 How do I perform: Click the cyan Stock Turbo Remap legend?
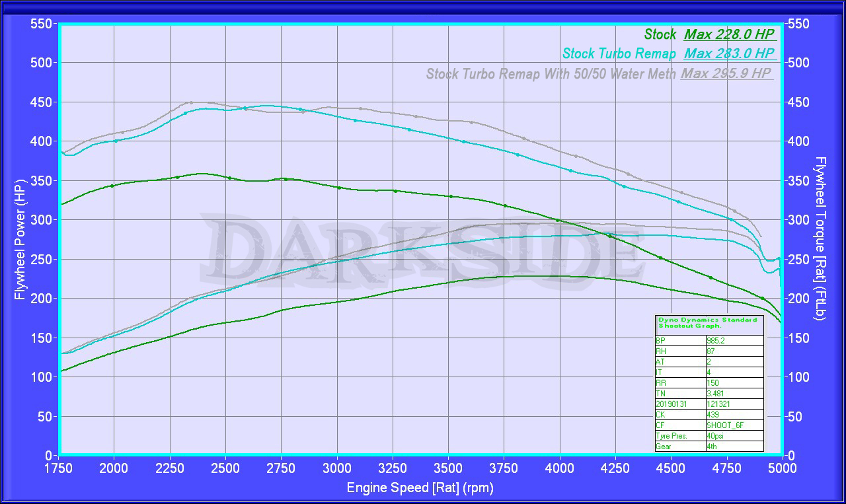pos(619,54)
